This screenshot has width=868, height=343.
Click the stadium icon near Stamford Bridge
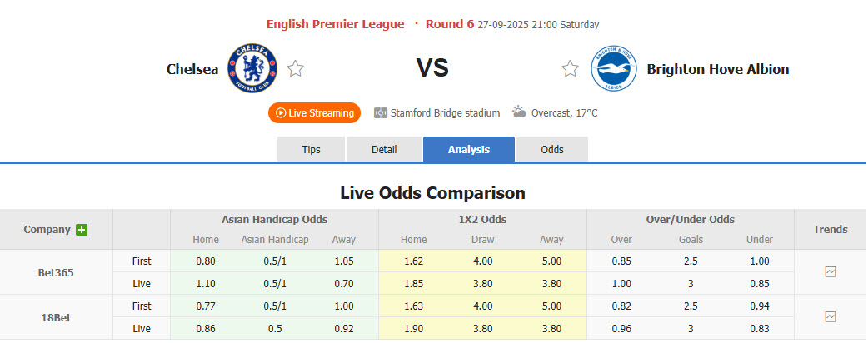click(381, 112)
